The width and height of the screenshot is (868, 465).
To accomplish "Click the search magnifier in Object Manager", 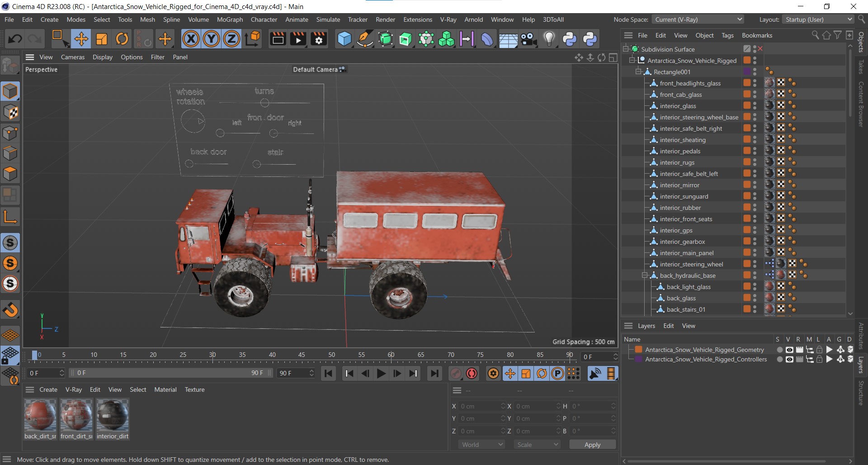I will [815, 35].
